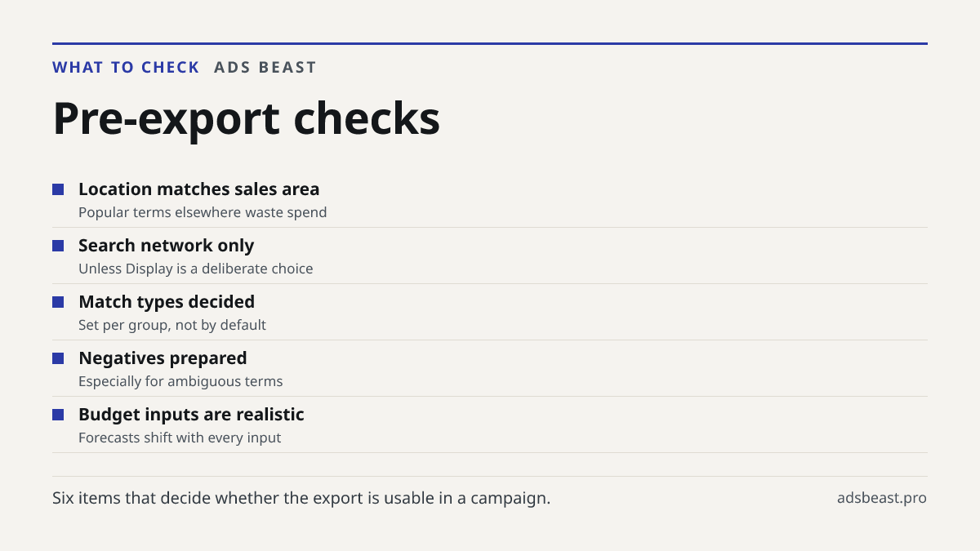Select the 'Negatives prepared' heading
The image size is (980, 551).
click(x=163, y=358)
